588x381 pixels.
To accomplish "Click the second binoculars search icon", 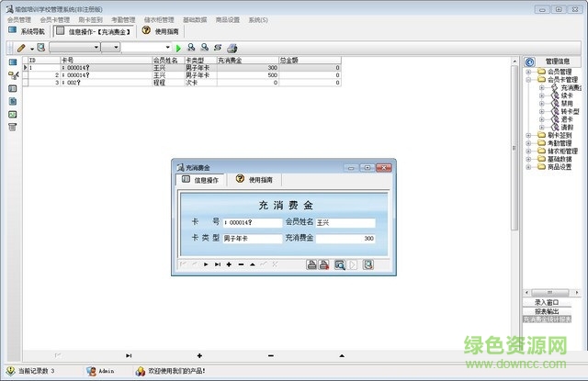I will point(204,47).
